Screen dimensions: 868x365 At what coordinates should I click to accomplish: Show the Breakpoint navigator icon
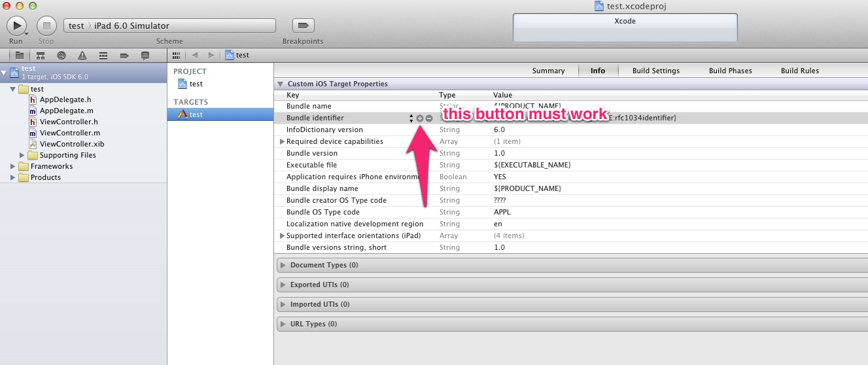click(x=124, y=56)
